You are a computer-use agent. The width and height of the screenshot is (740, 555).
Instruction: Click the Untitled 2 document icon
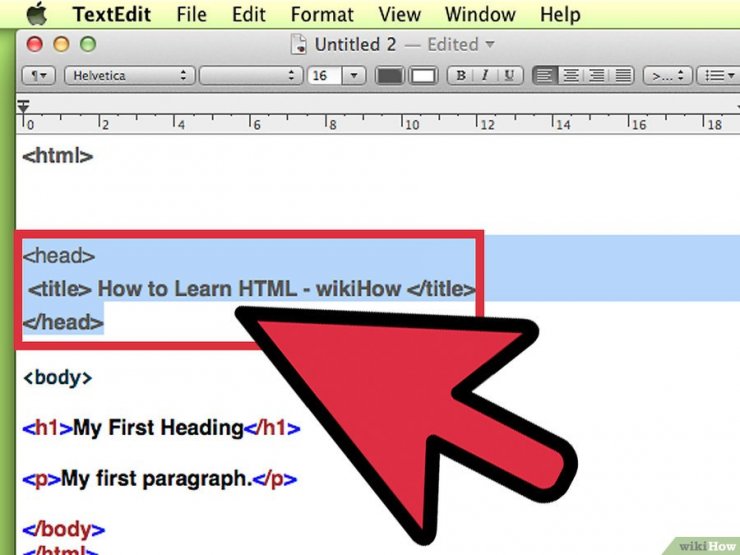click(x=299, y=44)
